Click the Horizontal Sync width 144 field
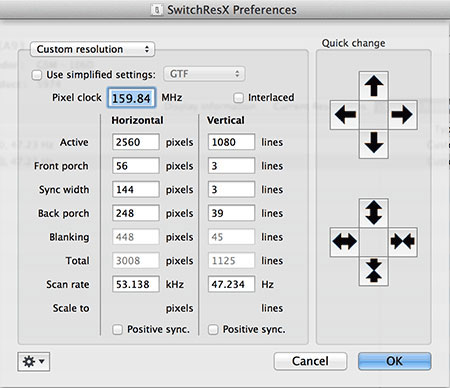This screenshot has height=388, width=450. (x=136, y=190)
